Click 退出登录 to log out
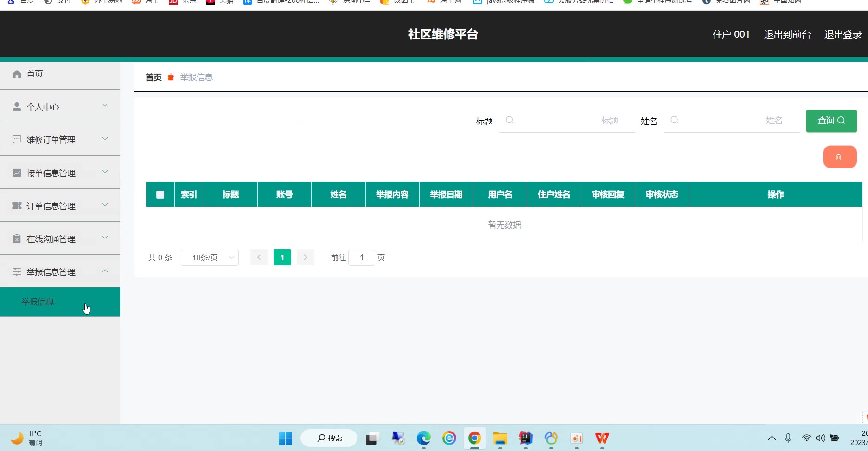868x451 pixels. (x=843, y=34)
